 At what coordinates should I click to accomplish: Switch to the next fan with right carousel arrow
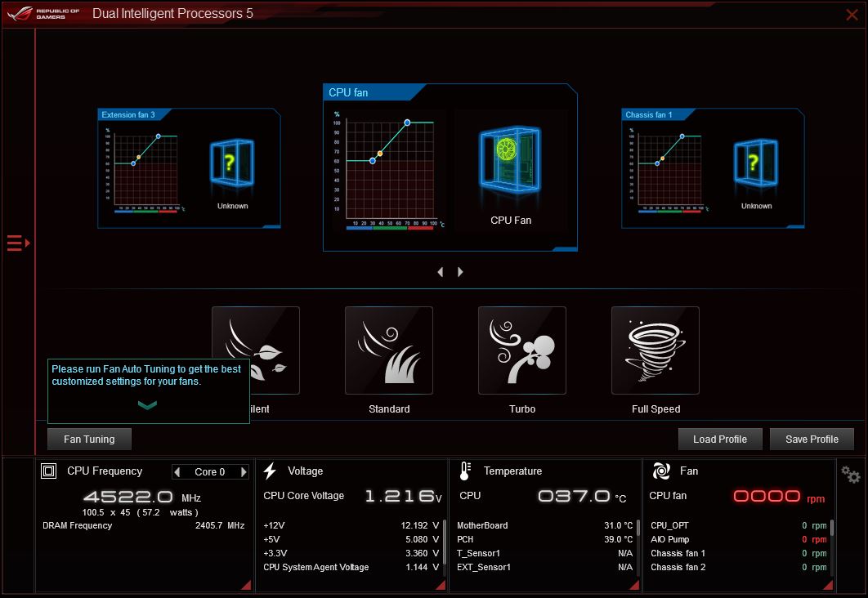[460, 271]
